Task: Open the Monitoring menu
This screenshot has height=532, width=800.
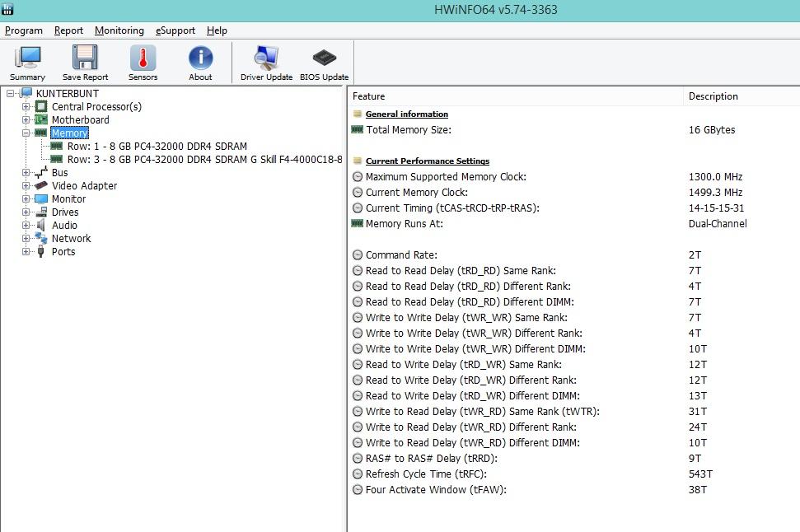Action: point(119,30)
